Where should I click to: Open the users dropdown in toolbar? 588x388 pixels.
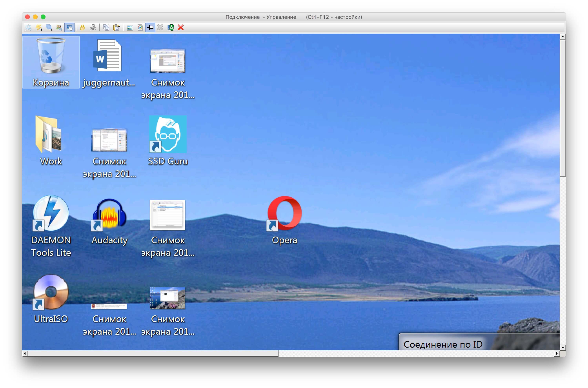(59, 27)
